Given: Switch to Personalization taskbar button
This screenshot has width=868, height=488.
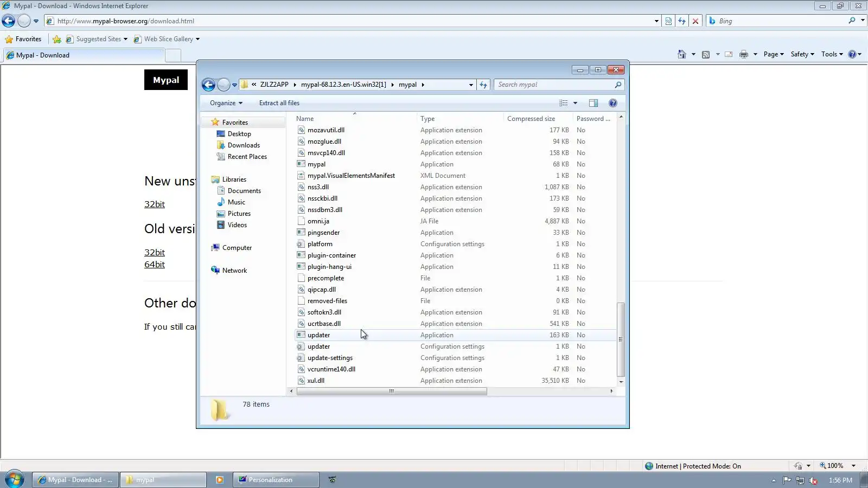Looking at the screenshot, I should pyautogui.click(x=276, y=480).
